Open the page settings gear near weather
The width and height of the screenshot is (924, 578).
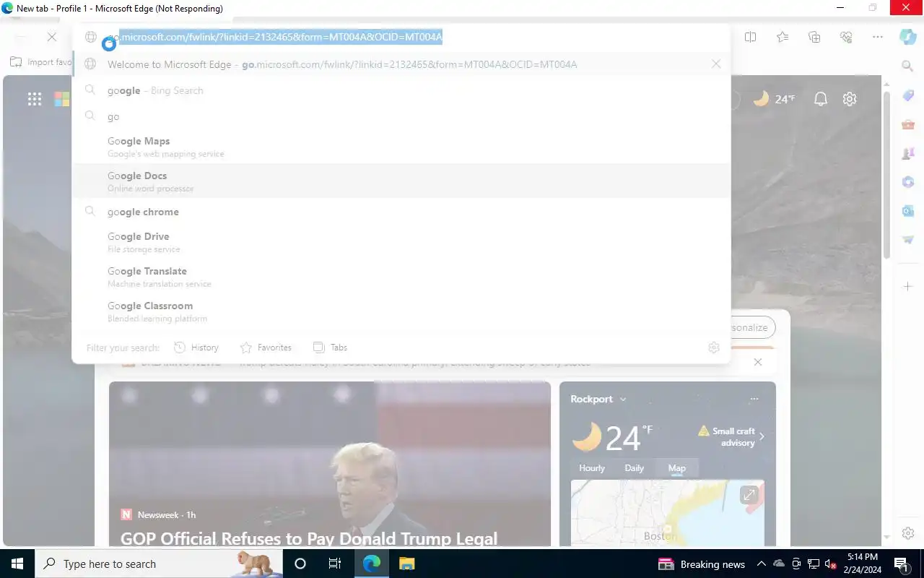pos(850,99)
